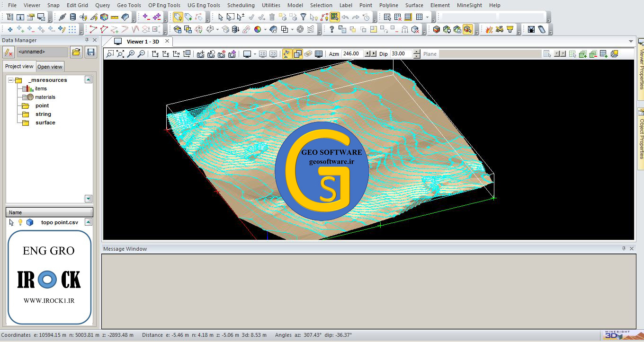Save project with floppy disk icon

click(90, 52)
